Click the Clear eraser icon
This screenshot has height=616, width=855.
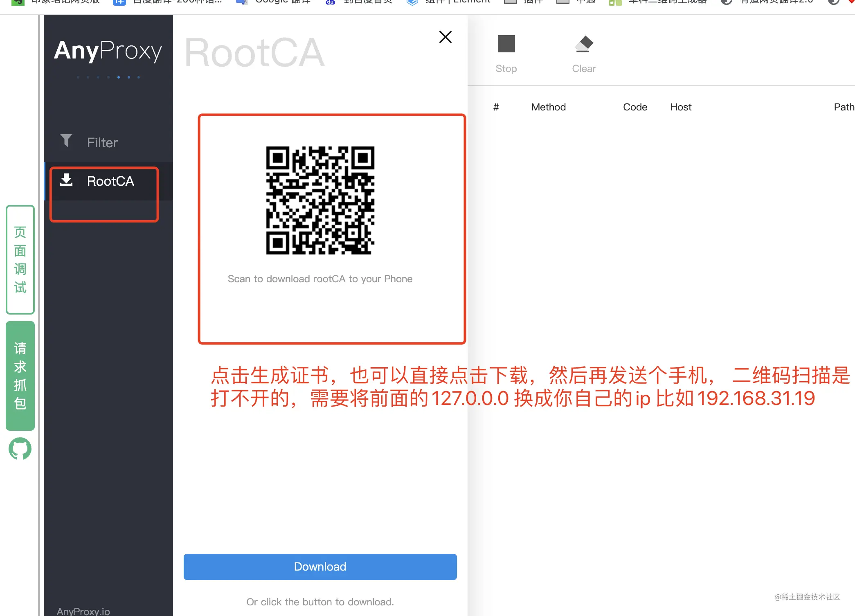[584, 44]
